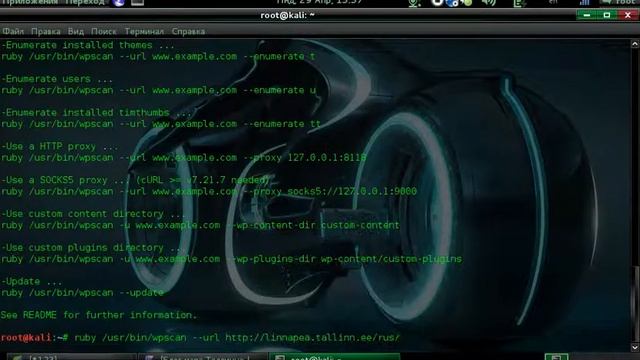Click the '--enumerate tt' command line
The width and height of the screenshot is (640, 360).
[x=161, y=124]
